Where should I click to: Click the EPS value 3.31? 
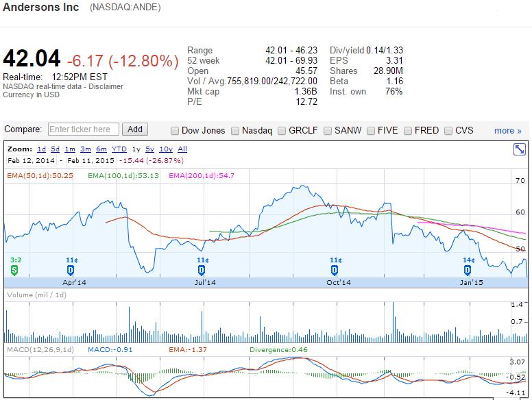tap(395, 61)
